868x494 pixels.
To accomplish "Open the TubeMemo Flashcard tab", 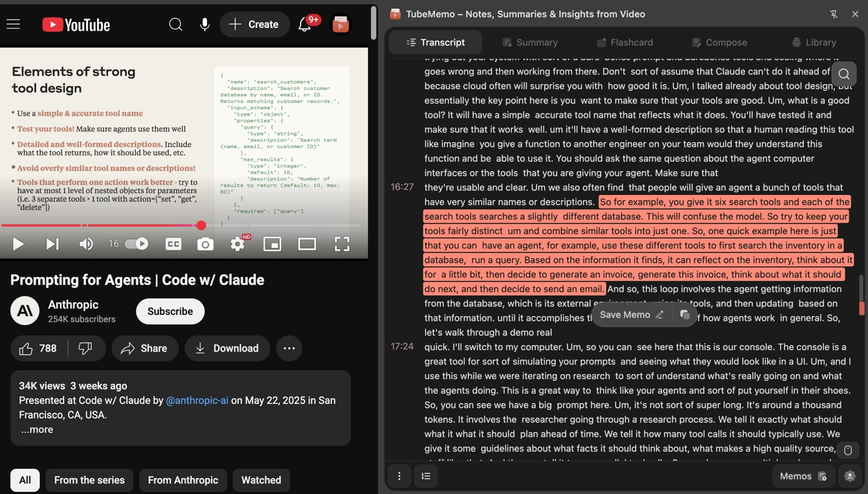I will (625, 42).
